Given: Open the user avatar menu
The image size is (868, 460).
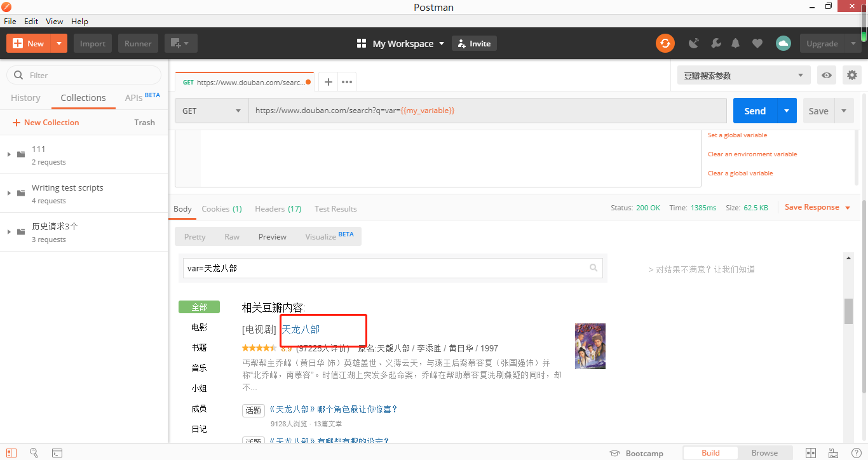Looking at the screenshot, I should pyautogui.click(x=783, y=43).
